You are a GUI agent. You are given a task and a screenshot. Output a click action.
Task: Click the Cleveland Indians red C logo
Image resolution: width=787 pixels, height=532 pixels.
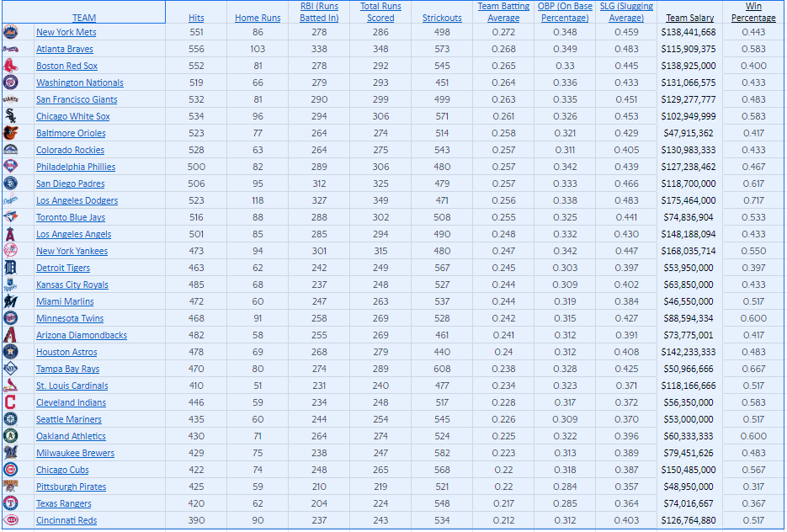(10, 402)
